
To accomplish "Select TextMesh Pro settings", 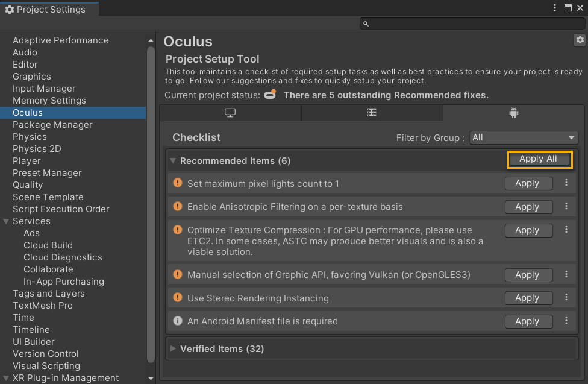I will point(43,305).
